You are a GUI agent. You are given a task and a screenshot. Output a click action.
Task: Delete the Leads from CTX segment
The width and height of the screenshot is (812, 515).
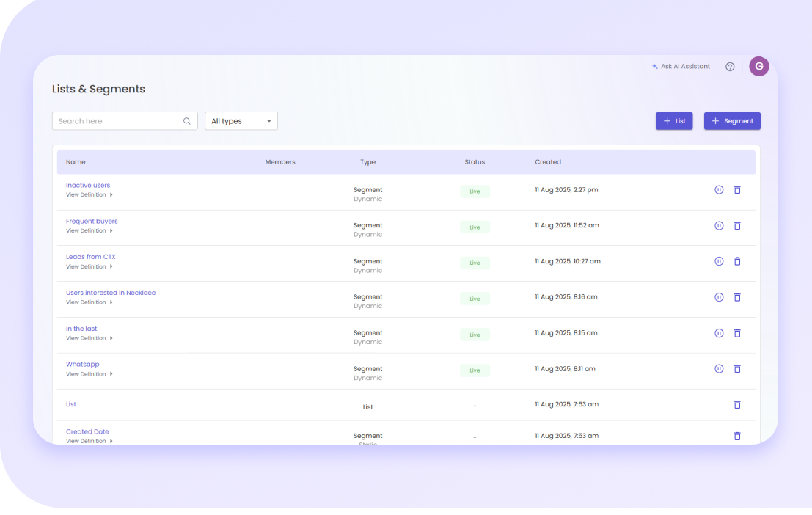coord(737,261)
